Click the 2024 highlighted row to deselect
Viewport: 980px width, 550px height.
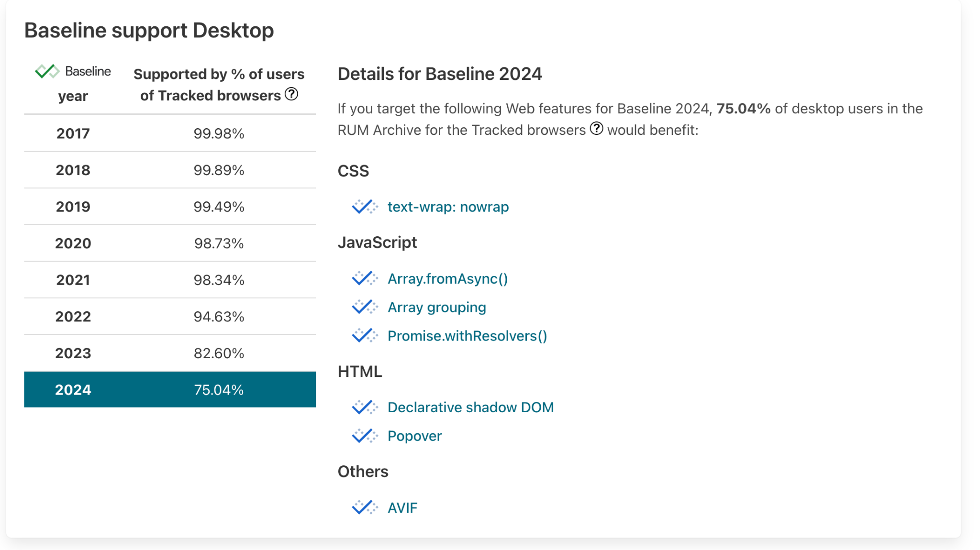[169, 389]
